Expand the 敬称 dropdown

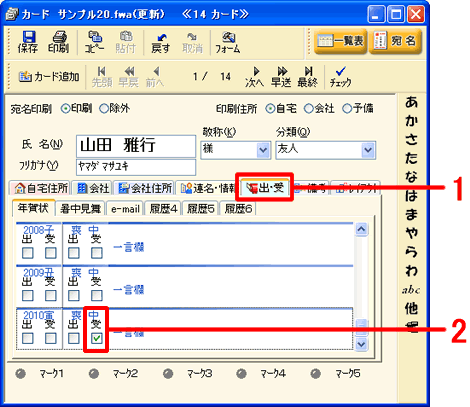[263, 150]
